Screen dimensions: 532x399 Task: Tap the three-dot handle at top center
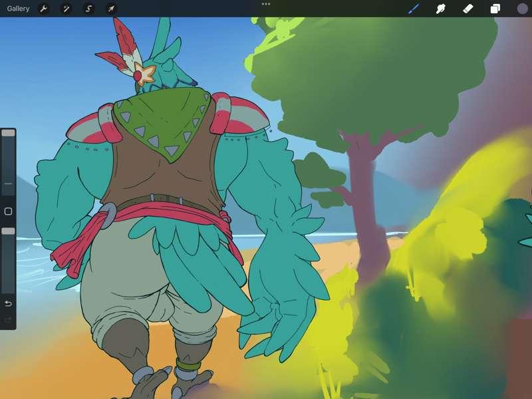click(x=266, y=4)
